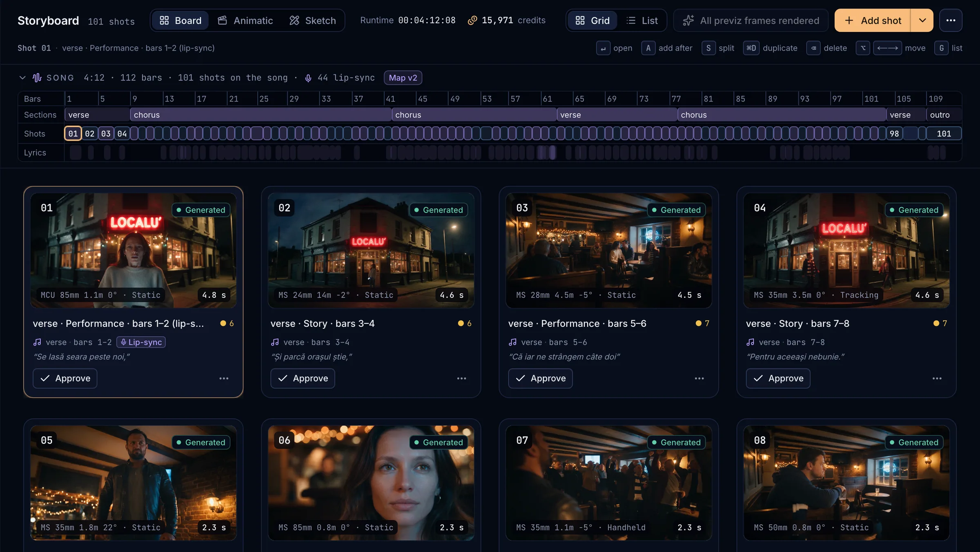Click the Map v2 badge
Image resolution: width=980 pixels, height=552 pixels.
coord(403,78)
